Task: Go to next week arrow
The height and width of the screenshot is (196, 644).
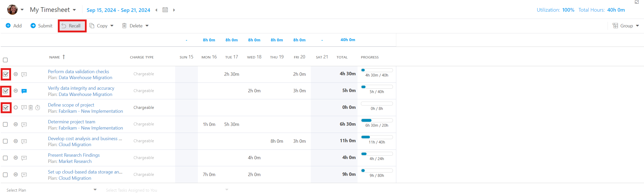Action: point(174,10)
